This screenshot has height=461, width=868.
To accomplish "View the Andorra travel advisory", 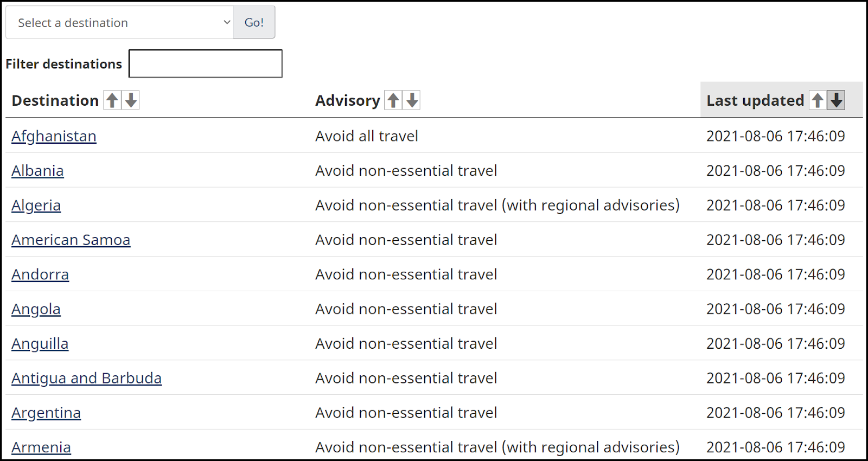I will [x=40, y=275].
